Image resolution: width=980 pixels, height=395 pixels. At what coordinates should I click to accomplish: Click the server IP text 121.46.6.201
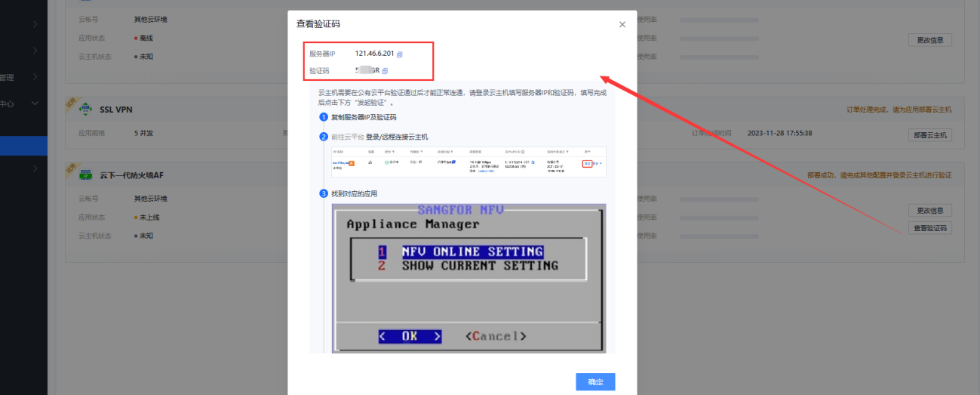(374, 54)
